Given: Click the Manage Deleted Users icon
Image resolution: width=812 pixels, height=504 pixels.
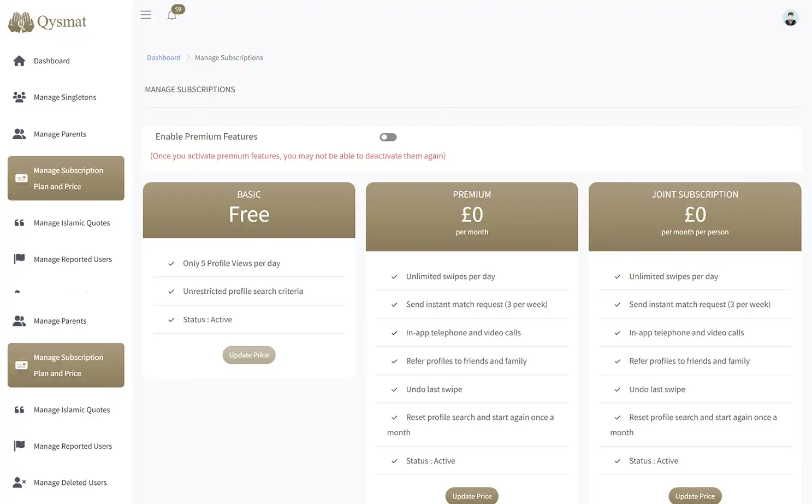Looking at the screenshot, I should click(19, 481).
